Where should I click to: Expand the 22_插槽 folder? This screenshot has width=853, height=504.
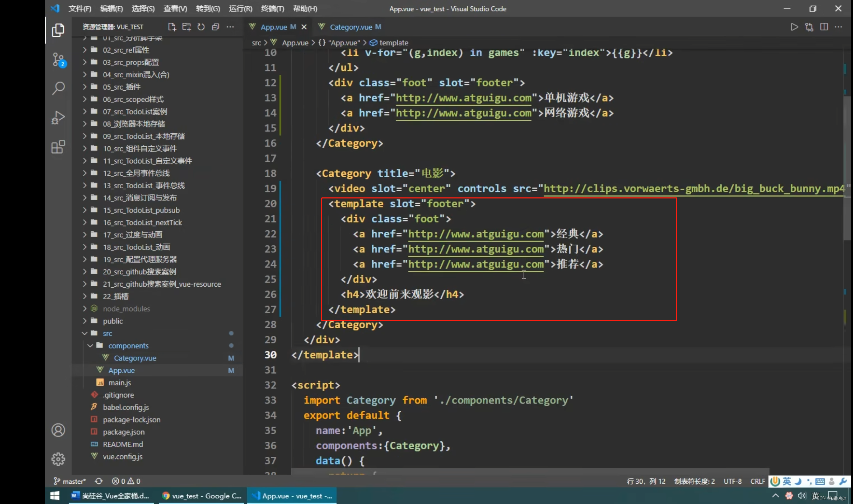(x=158, y=296)
